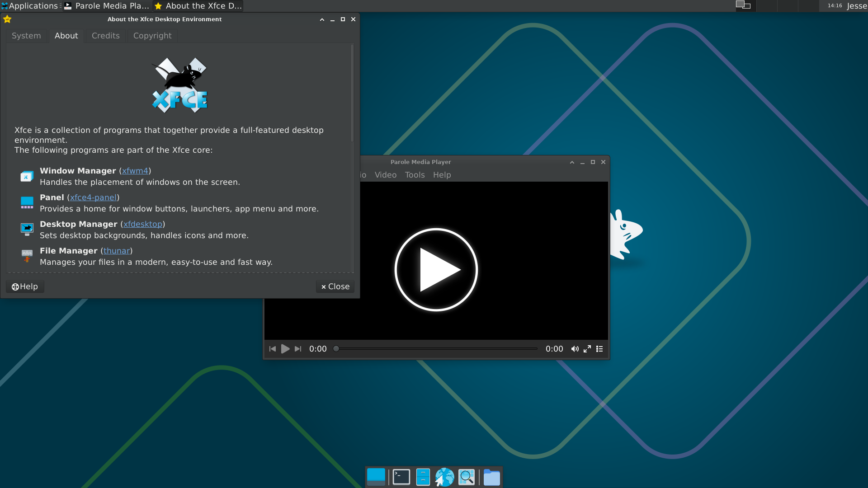The image size is (868, 488).
Task: Switch to the Copyright tab
Action: [x=152, y=36]
